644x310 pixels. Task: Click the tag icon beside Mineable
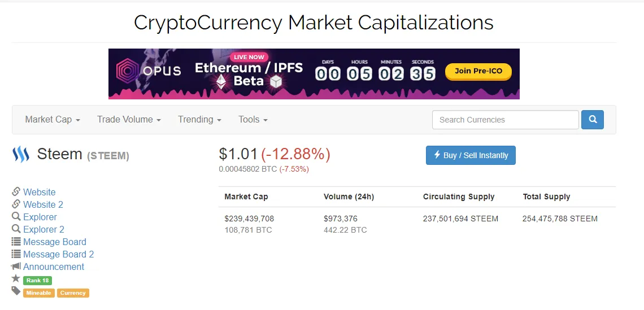(16, 291)
